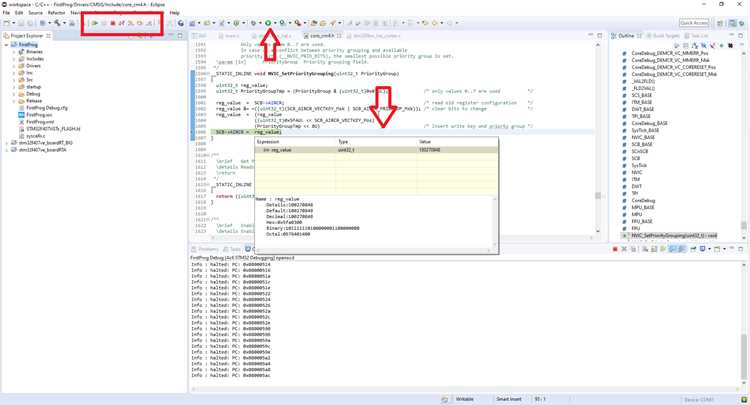Click the Disconnect debug icon
Screen dimensions: 750x405
tap(121, 23)
